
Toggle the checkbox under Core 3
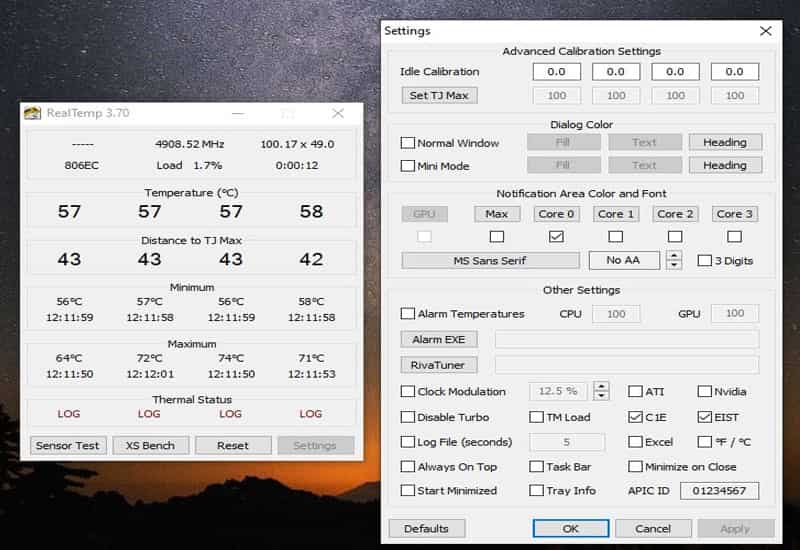pos(735,237)
